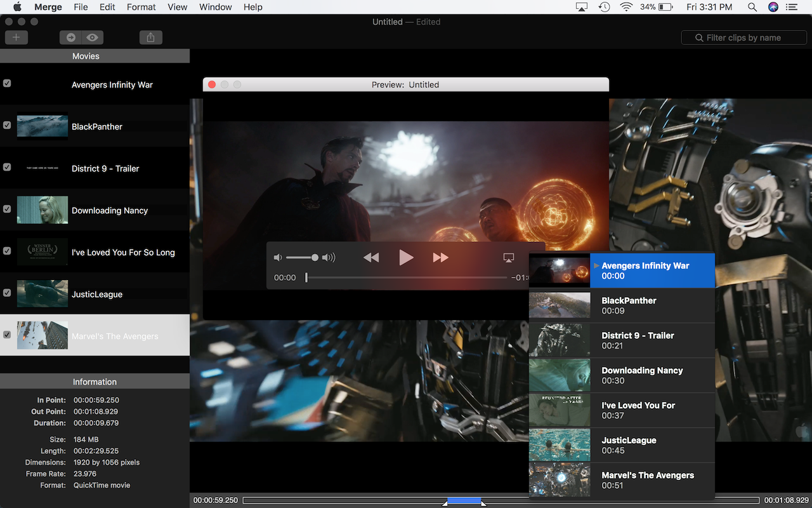Viewport: 812px width, 508px height.
Task: Jump to Avengers Infinity War chapter 00:00
Action: pos(622,271)
